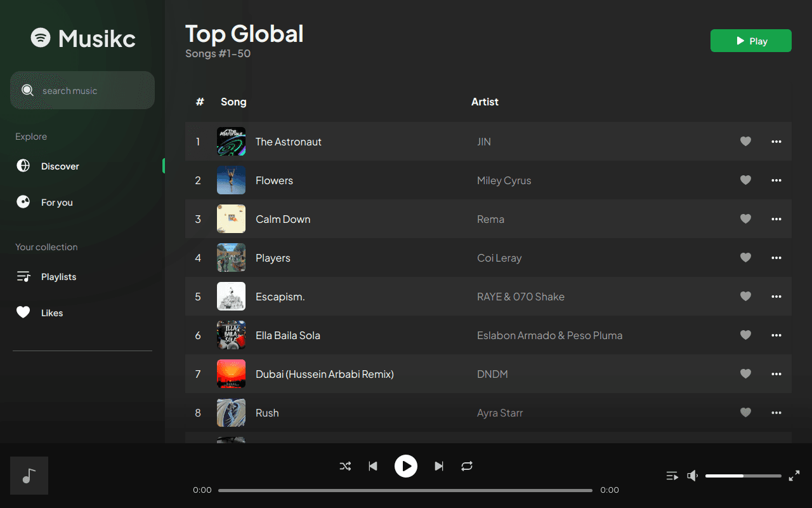This screenshot has width=812, height=508.
Task: Like Escapism. with heart icon
Action: pyautogui.click(x=745, y=297)
